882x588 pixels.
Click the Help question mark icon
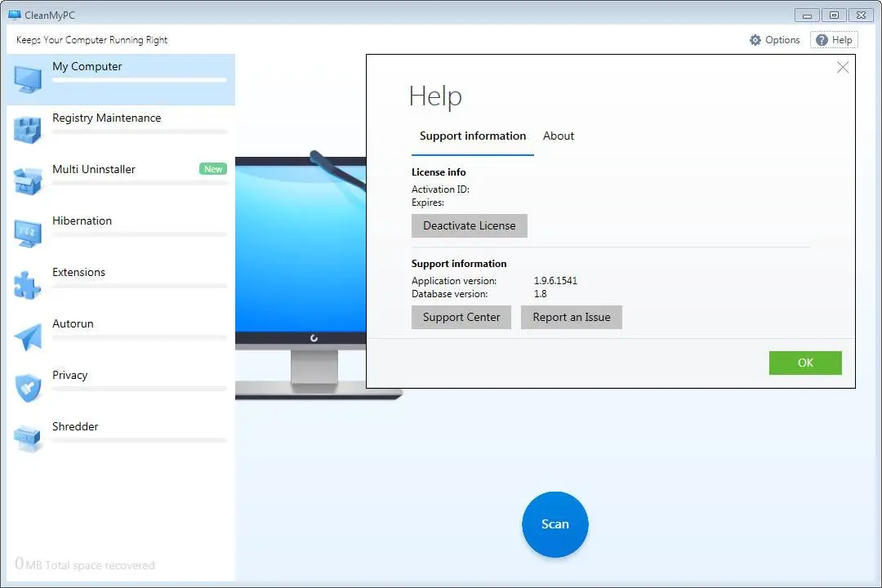(x=822, y=40)
